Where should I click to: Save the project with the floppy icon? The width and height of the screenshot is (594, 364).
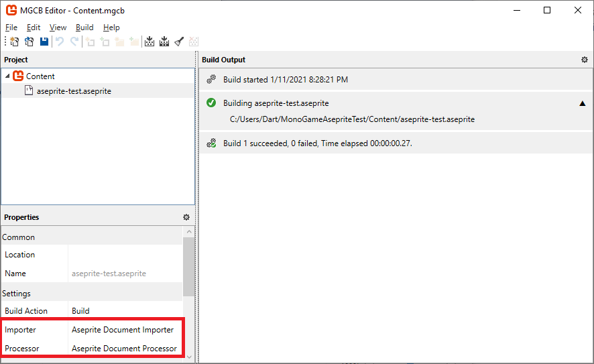[x=44, y=42]
